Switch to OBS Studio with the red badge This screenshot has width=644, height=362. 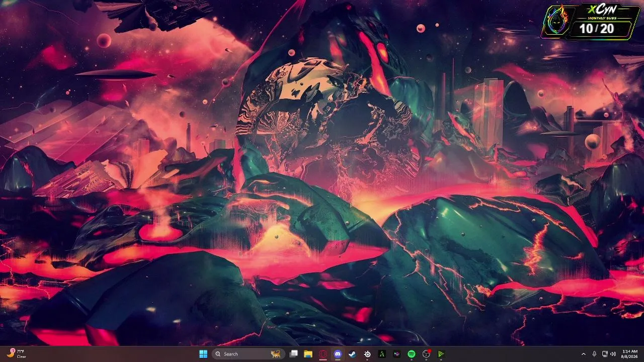427,354
